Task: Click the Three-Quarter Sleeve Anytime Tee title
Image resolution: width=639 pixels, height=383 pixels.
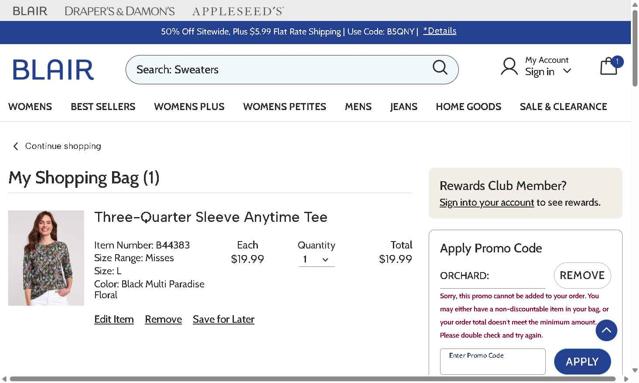Action: (x=211, y=217)
